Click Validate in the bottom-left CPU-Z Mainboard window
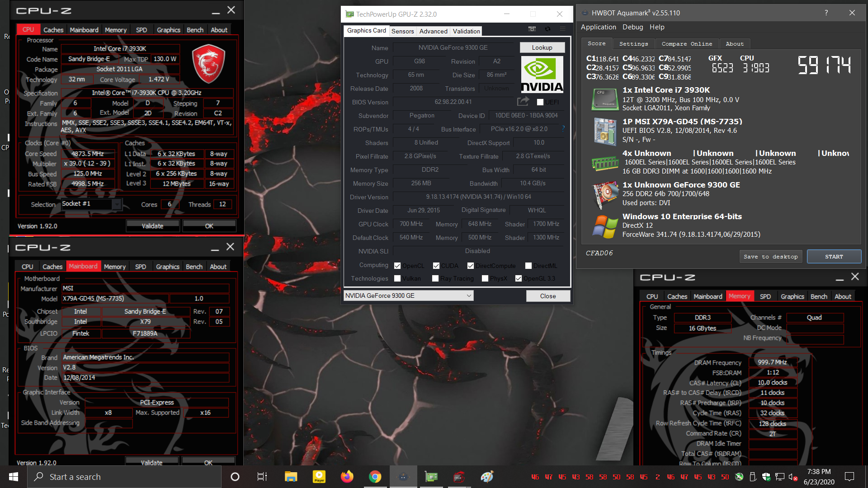This screenshot has height=488, width=868. 151,462
